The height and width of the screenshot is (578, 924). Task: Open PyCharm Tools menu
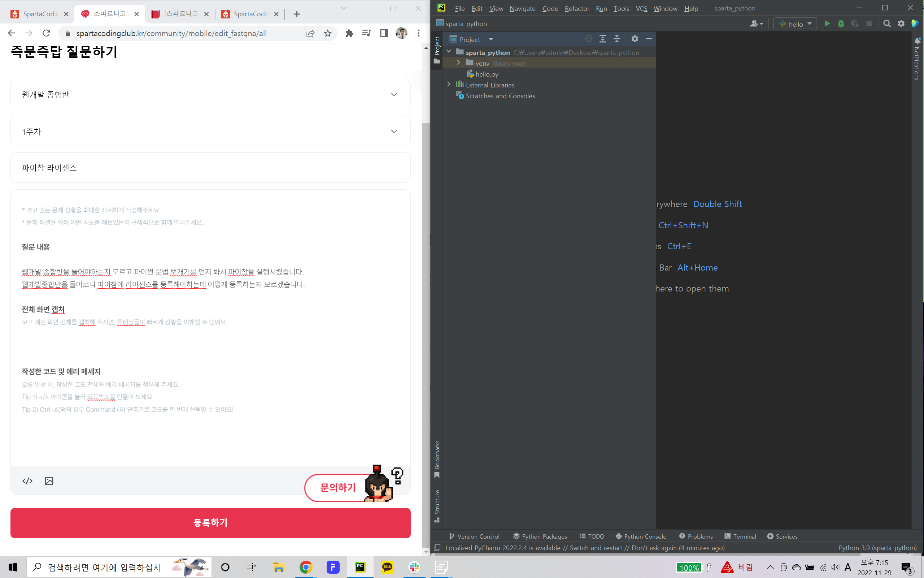[x=621, y=8]
